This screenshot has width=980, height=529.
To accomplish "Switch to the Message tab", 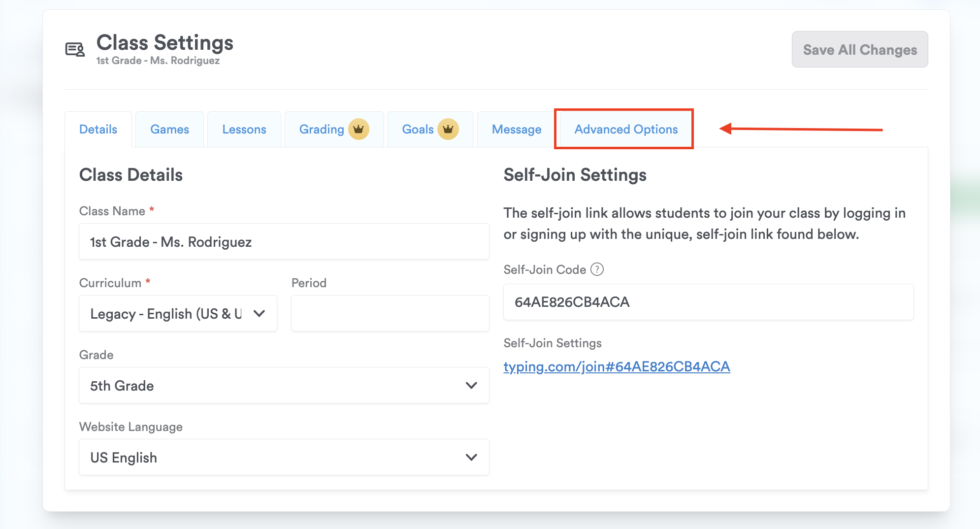I will click(x=517, y=130).
